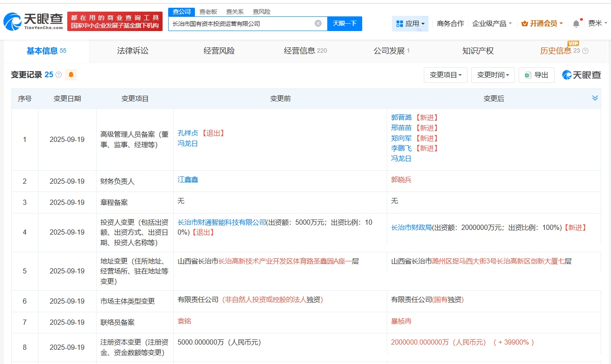Click the question mark icon next to 历史信息
The width and height of the screenshot is (611, 364).
585,51
